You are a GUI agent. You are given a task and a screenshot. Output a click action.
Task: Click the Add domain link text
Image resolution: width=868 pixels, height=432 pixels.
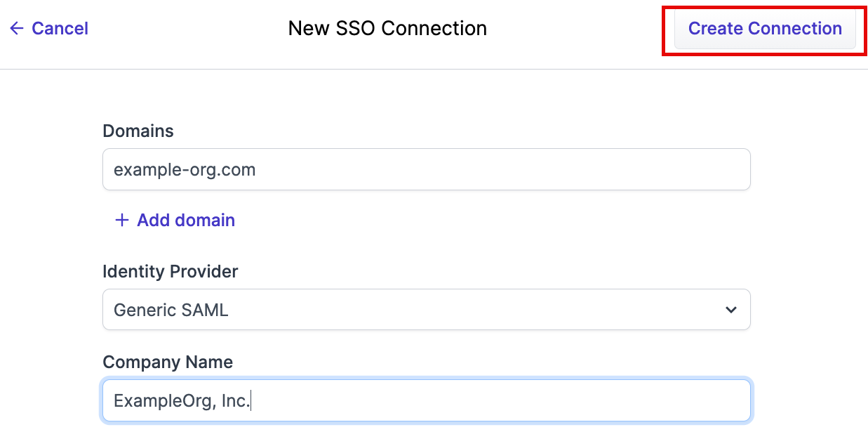click(186, 221)
